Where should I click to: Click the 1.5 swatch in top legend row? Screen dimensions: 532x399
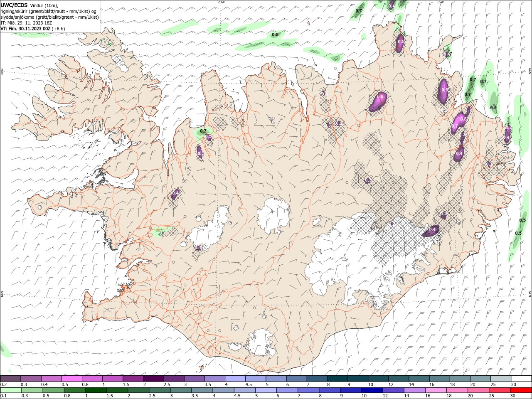(133, 379)
